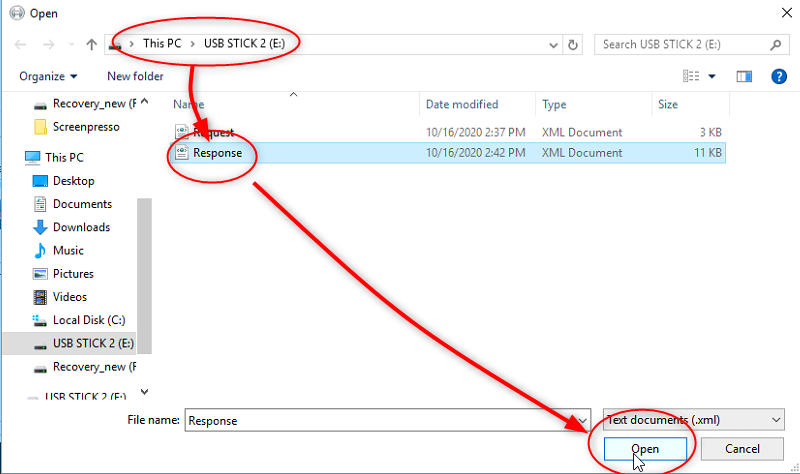The height and width of the screenshot is (474, 800).
Task: Refresh the USB STICK 2 folder
Action: click(x=573, y=45)
